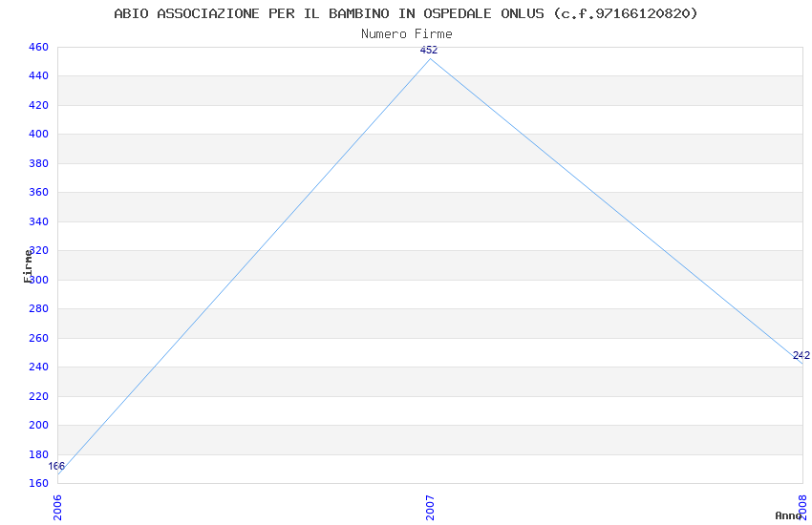Click the 2008 x-axis year label
This screenshot has width=812, height=525.
pos(802,508)
